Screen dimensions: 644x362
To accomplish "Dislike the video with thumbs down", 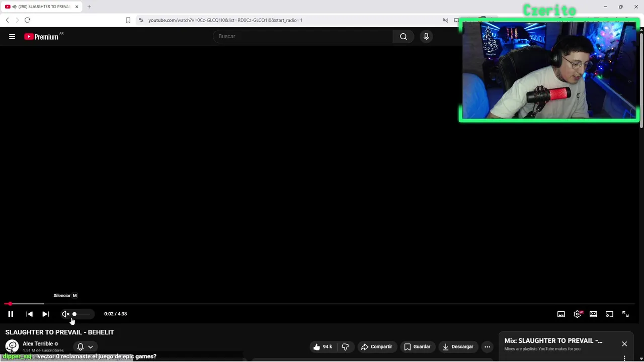I will point(345,346).
